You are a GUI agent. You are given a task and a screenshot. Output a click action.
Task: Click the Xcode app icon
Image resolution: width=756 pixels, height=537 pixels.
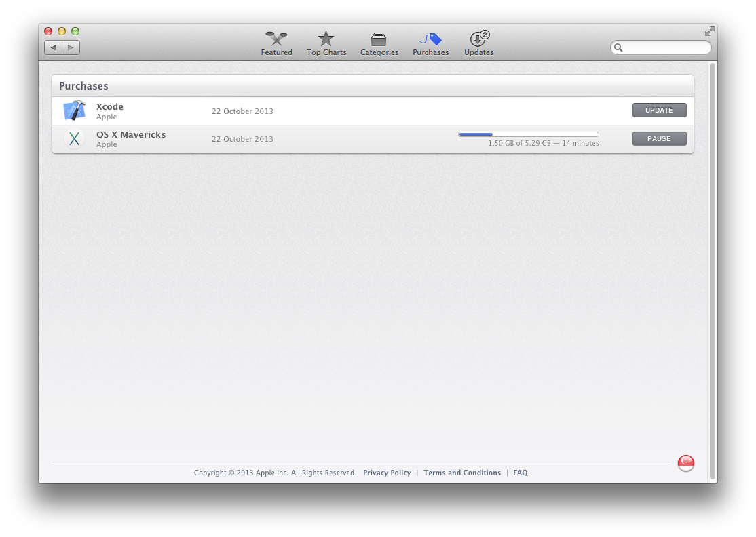74,111
